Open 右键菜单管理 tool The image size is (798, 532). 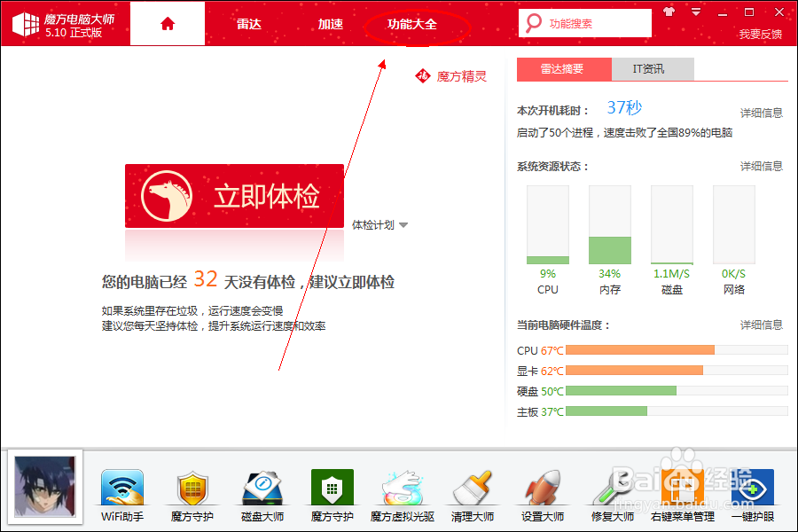coord(683,495)
